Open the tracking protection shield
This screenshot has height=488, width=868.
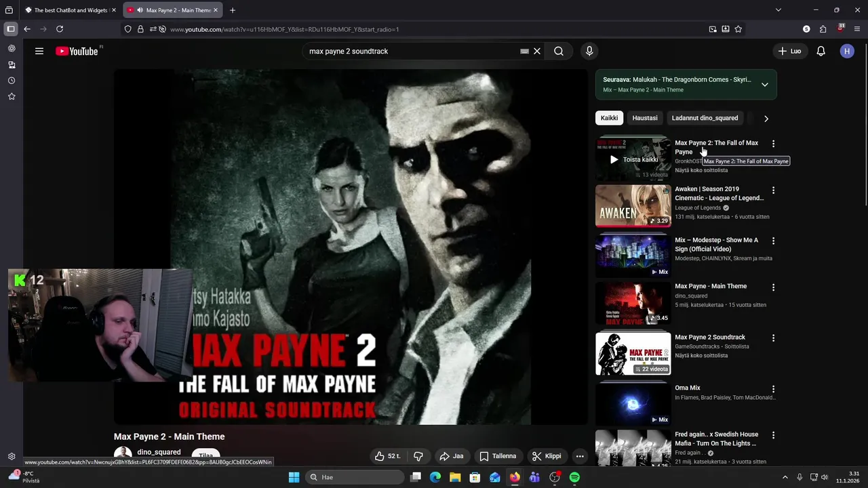click(x=127, y=29)
